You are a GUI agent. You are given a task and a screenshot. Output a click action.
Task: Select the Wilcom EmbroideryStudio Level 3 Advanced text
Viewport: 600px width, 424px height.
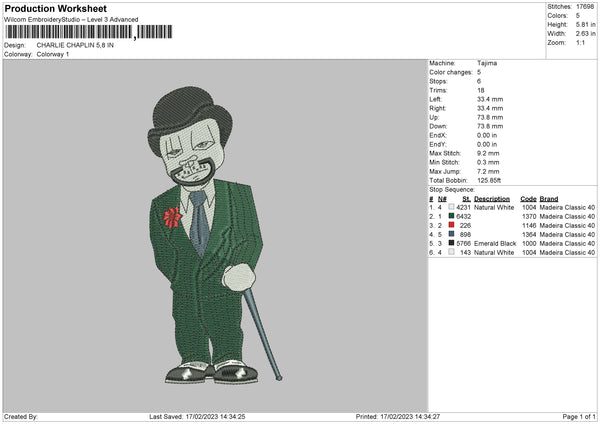pyautogui.click(x=71, y=20)
